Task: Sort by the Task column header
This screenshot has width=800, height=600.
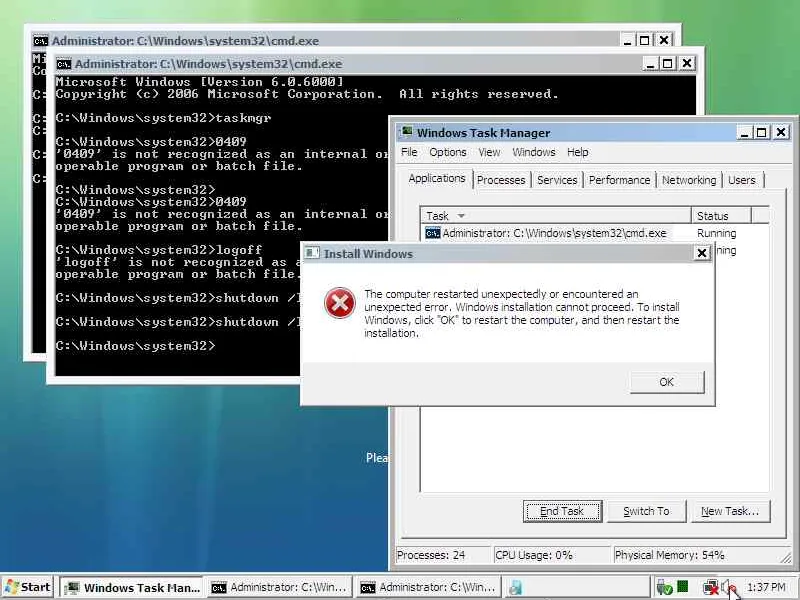Action: coord(556,216)
